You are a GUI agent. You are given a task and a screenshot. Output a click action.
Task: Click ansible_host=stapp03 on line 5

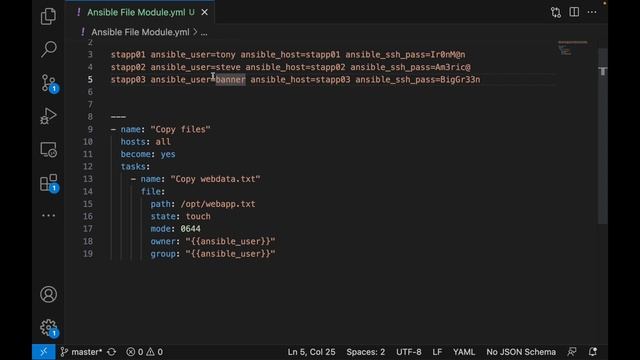[300, 80]
